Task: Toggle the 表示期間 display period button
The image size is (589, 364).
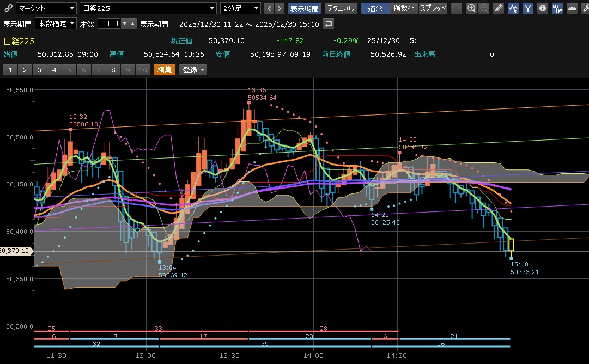Action: point(304,8)
